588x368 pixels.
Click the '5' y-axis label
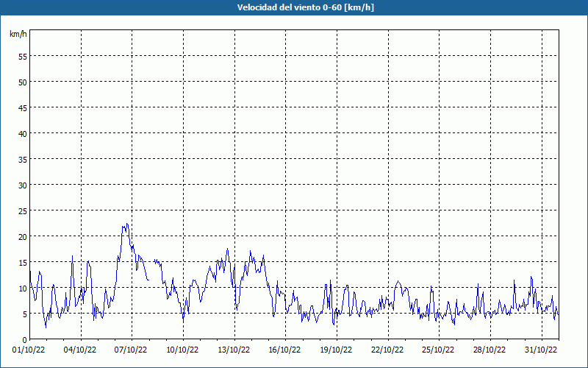(25, 314)
